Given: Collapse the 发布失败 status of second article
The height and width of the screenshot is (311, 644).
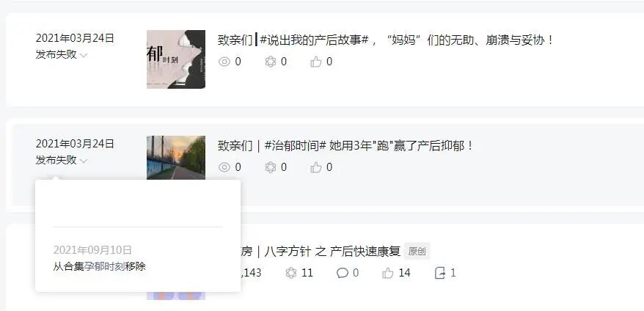Looking at the screenshot, I should pos(62,160).
